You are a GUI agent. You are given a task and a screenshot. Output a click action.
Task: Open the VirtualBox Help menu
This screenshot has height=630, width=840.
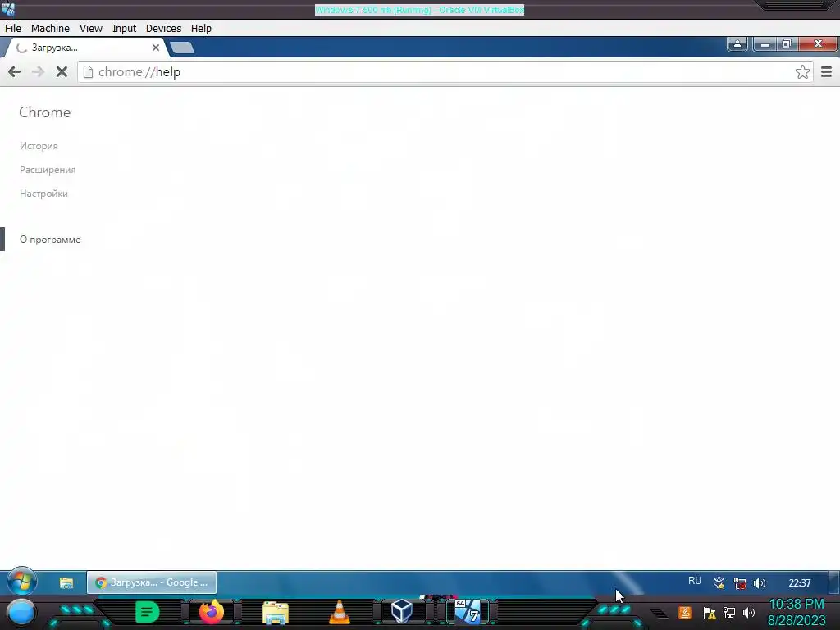pyautogui.click(x=201, y=29)
